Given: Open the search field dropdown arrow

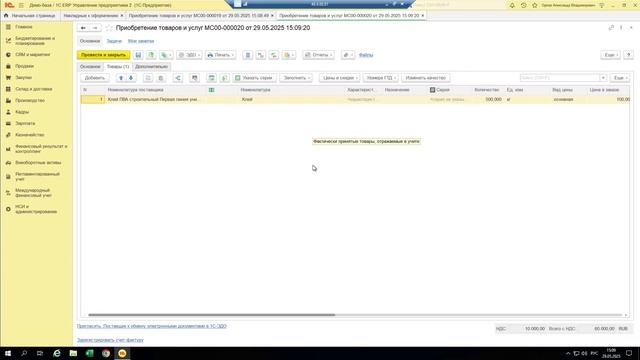Looking at the screenshot, I should coord(603,78).
